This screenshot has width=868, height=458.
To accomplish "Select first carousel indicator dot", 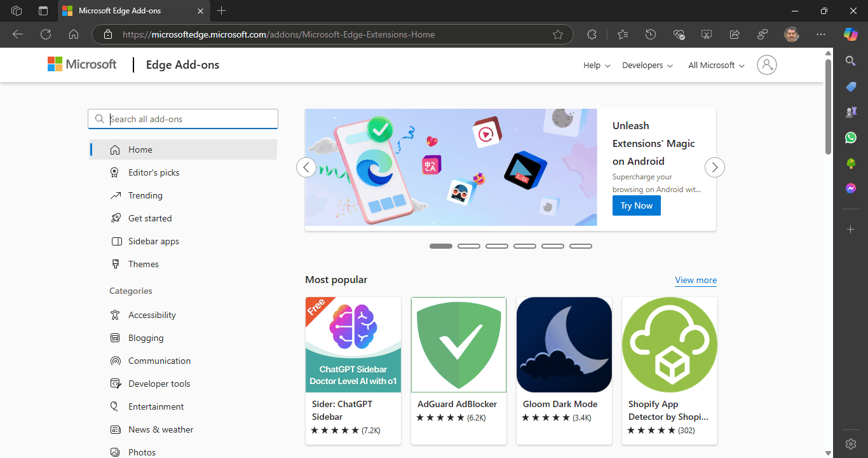I will 441,246.
